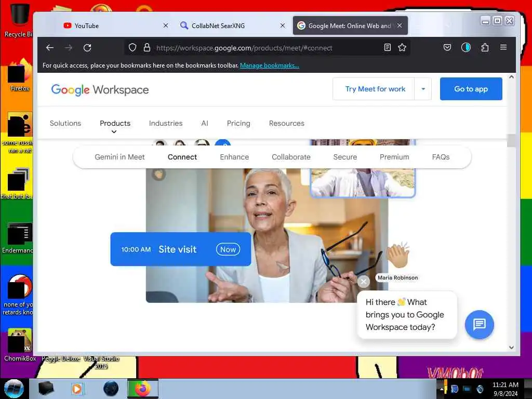
Task: Click the raised hand icon on video
Action: tap(158, 175)
